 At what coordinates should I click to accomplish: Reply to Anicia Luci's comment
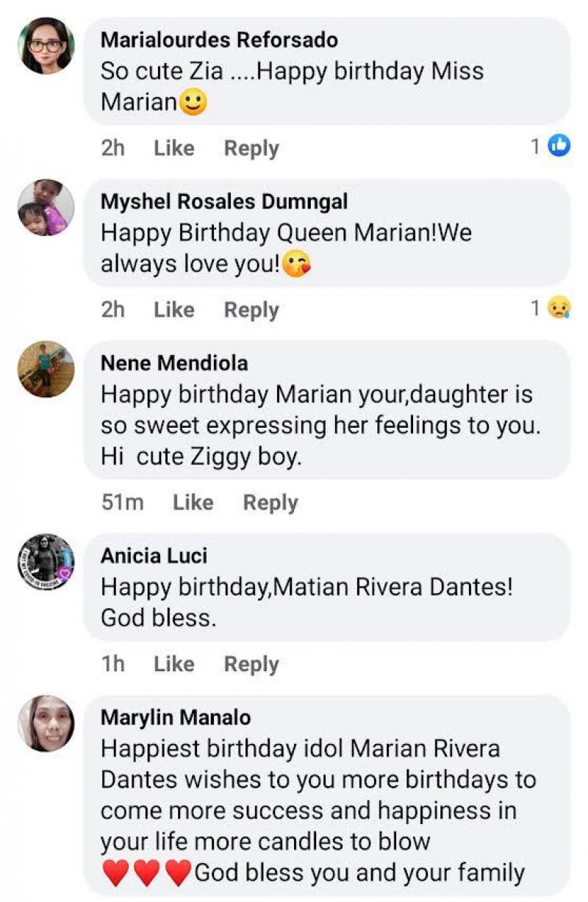pyautogui.click(x=251, y=664)
